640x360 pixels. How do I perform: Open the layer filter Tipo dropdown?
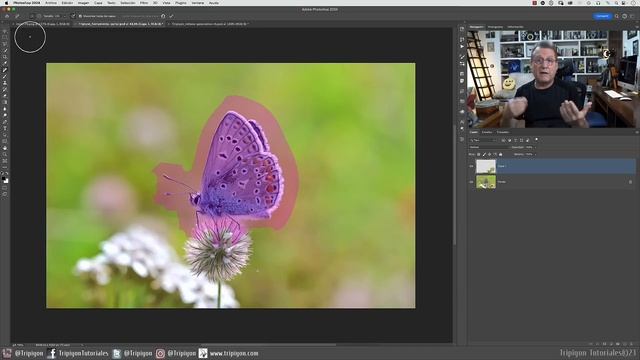[x=483, y=140]
